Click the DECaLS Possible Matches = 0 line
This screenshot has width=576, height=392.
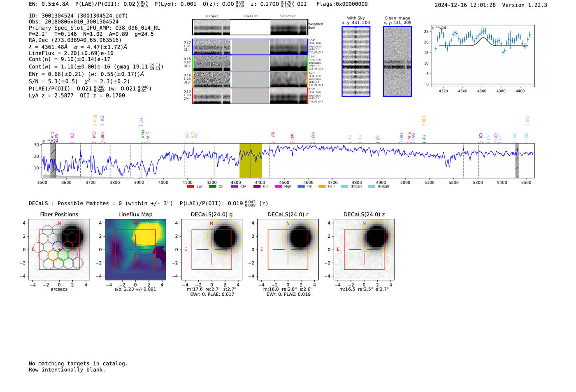pyautogui.click(x=101, y=203)
